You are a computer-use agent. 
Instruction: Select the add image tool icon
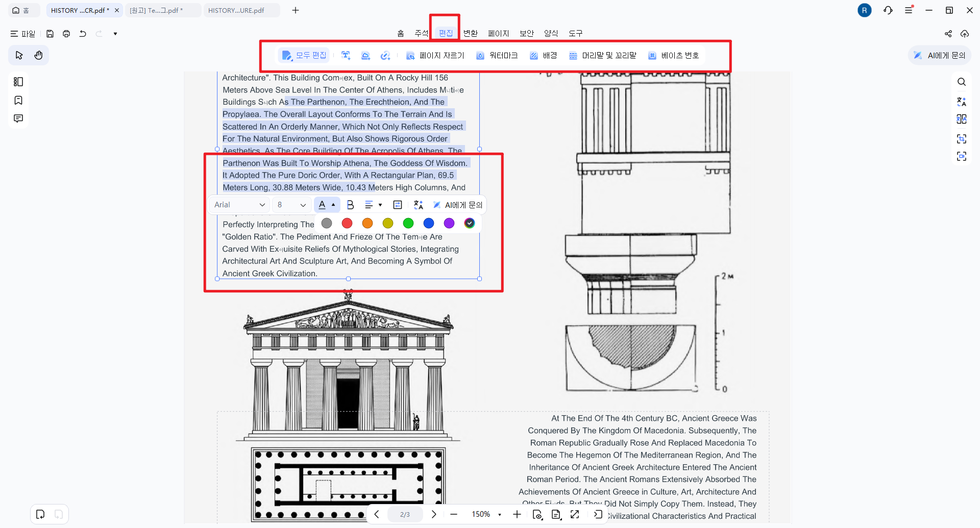pos(365,56)
